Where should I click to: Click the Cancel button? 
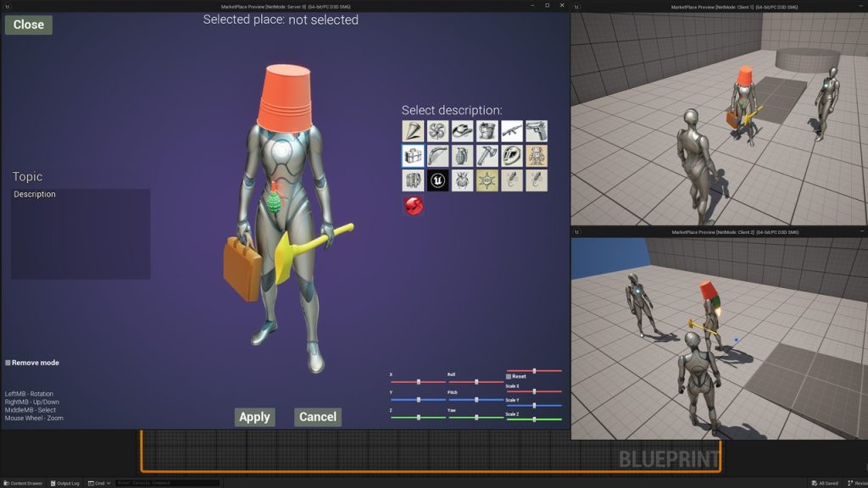[x=318, y=417]
